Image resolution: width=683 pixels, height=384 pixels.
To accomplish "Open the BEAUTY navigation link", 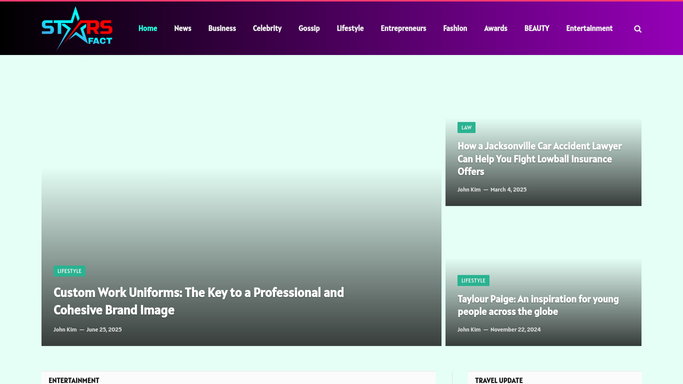I will coord(537,28).
